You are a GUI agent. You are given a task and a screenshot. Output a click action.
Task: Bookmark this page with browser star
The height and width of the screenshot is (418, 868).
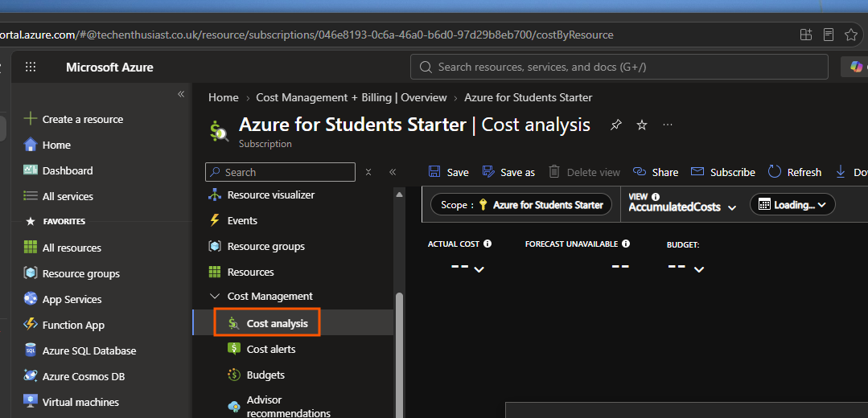pyautogui.click(x=851, y=35)
